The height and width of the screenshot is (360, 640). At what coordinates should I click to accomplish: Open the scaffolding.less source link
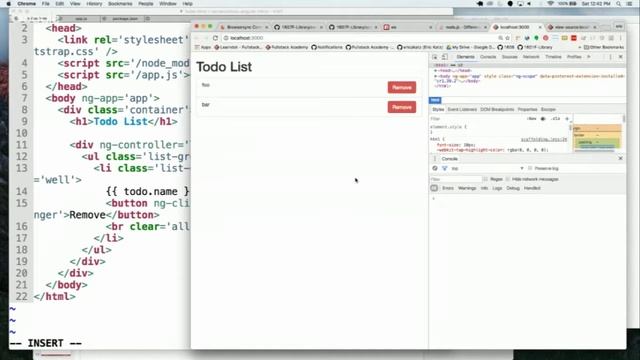(x=544, y=140)
